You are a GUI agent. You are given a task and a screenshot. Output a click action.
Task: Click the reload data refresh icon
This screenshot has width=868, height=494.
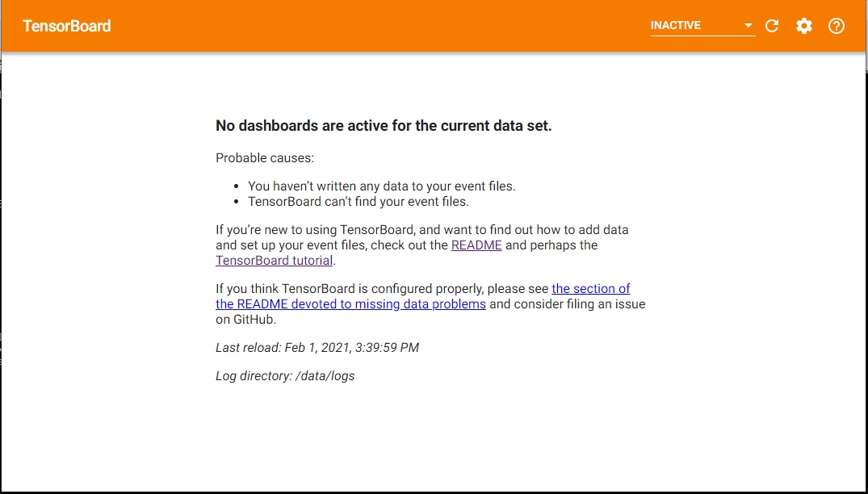pos(772,26)
